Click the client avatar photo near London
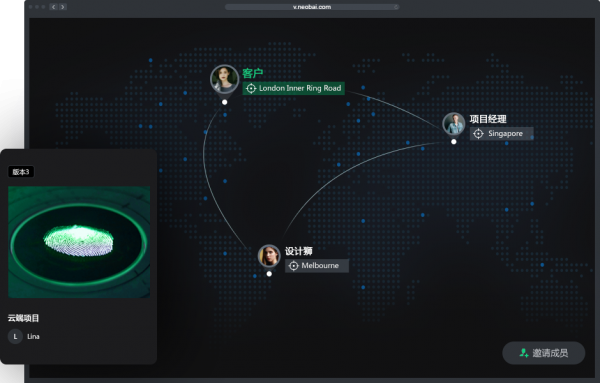The height and width of the screenshot is (383, 600). click(x=224, y=79)
